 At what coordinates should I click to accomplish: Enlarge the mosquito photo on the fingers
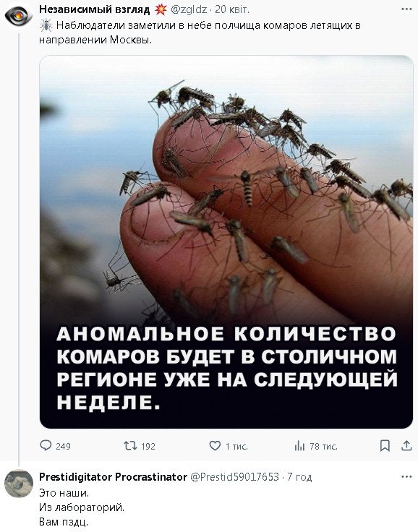226,241
